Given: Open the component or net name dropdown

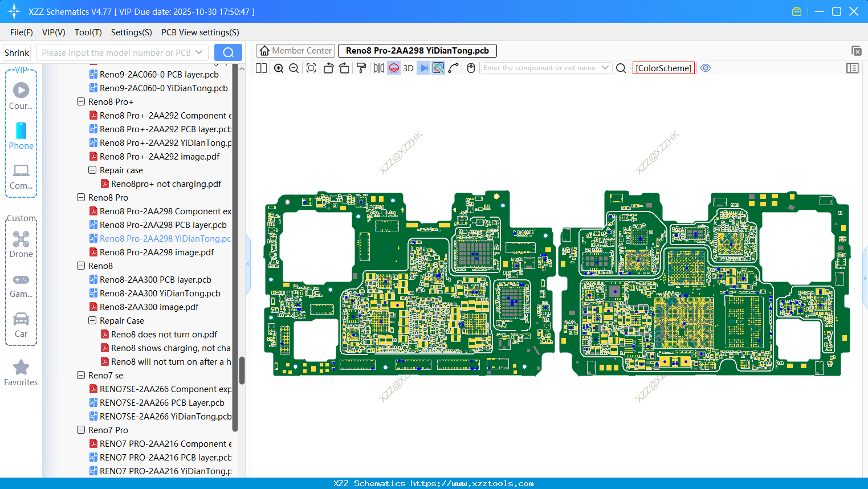Looking at the screenshot, I should 605,68.
